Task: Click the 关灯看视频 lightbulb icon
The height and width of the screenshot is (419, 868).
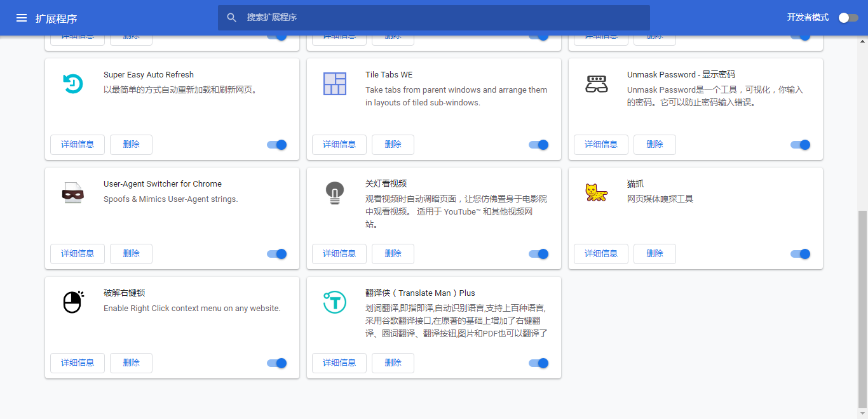Action: tap(335, 193)
